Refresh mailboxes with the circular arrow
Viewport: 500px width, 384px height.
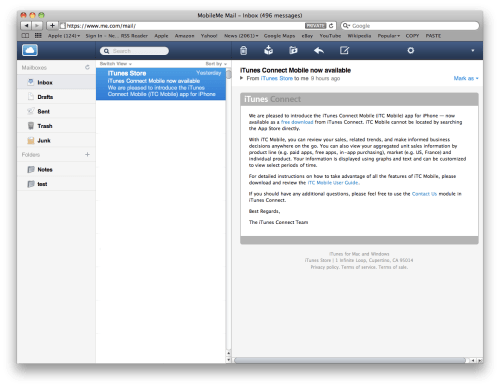click(x=87, y=67)
